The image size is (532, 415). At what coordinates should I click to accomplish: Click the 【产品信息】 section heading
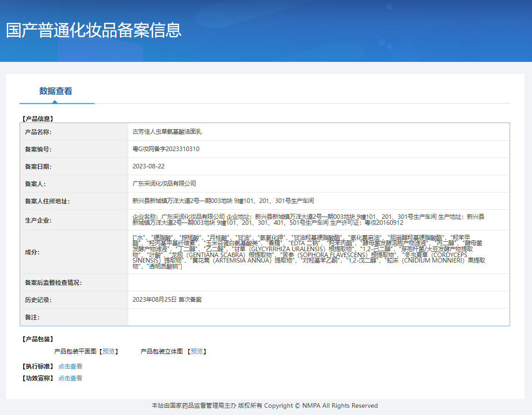coord(38,119)
